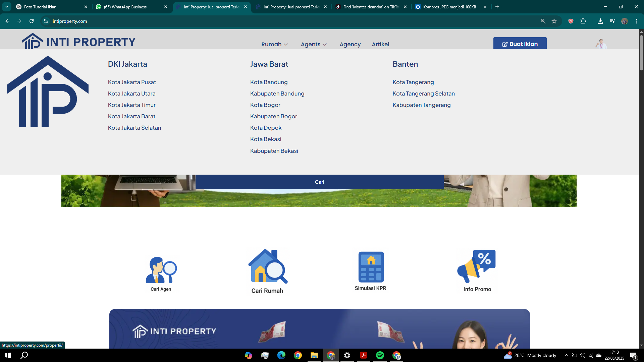Open the Chrome profile avatar
This screenshot has height=362, width=644.
tap(624, 21)
